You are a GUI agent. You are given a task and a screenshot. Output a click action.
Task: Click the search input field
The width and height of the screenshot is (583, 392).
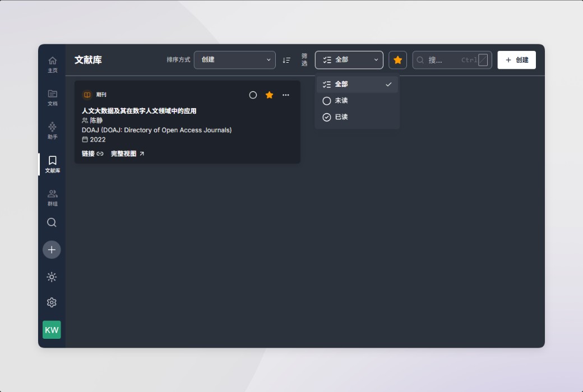coord(452,60)
